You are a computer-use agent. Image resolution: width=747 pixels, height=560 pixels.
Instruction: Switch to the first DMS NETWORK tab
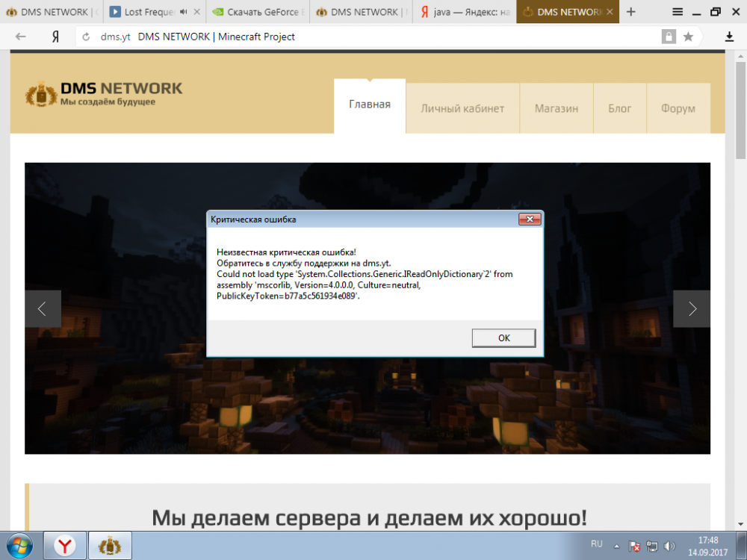(51, 12)
